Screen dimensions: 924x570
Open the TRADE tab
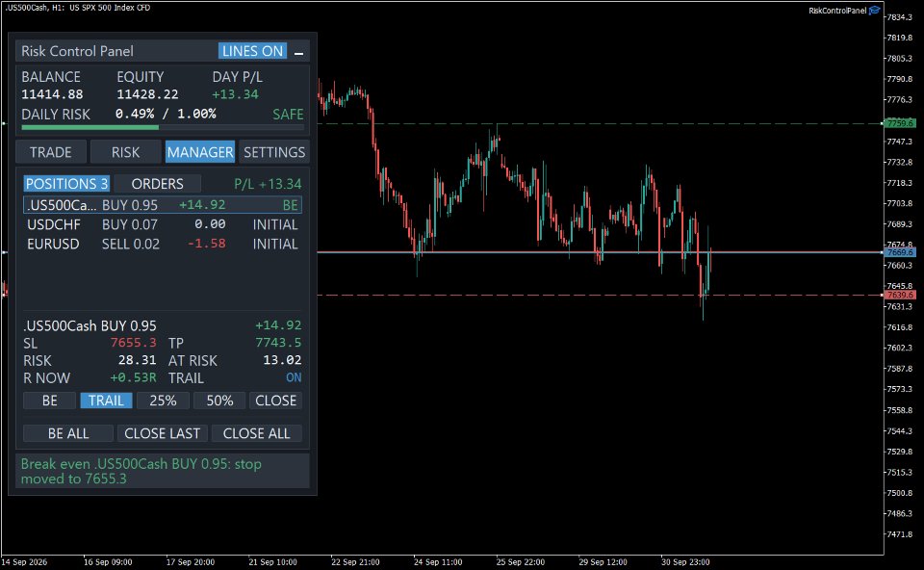click(51, 152)
